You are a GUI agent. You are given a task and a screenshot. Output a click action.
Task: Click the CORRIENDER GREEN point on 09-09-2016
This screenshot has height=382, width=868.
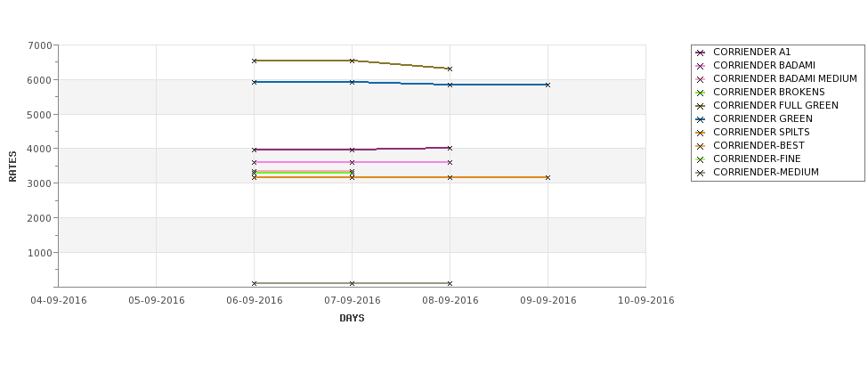(x=548, y=85)
